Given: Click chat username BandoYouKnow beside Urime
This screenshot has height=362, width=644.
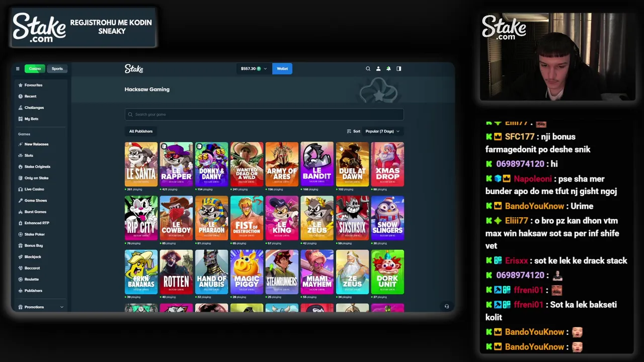Looking at the screenshot, I should tap(534, 206).
